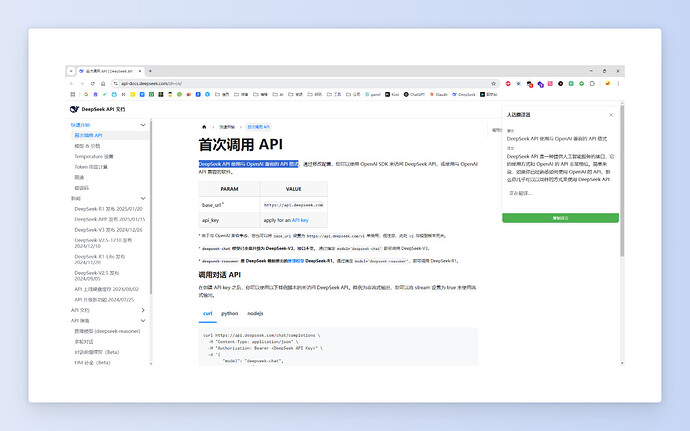Open the Chrome three-dot menu
The width and height of the screenshot is (690, 431).
click(x=618, y=83)
